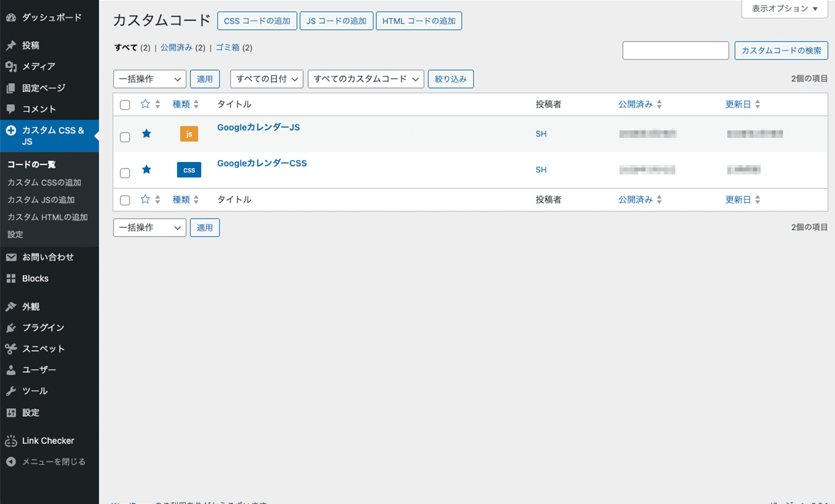Expand the すべてのカスタムコード dropdown

coord(366,79)
